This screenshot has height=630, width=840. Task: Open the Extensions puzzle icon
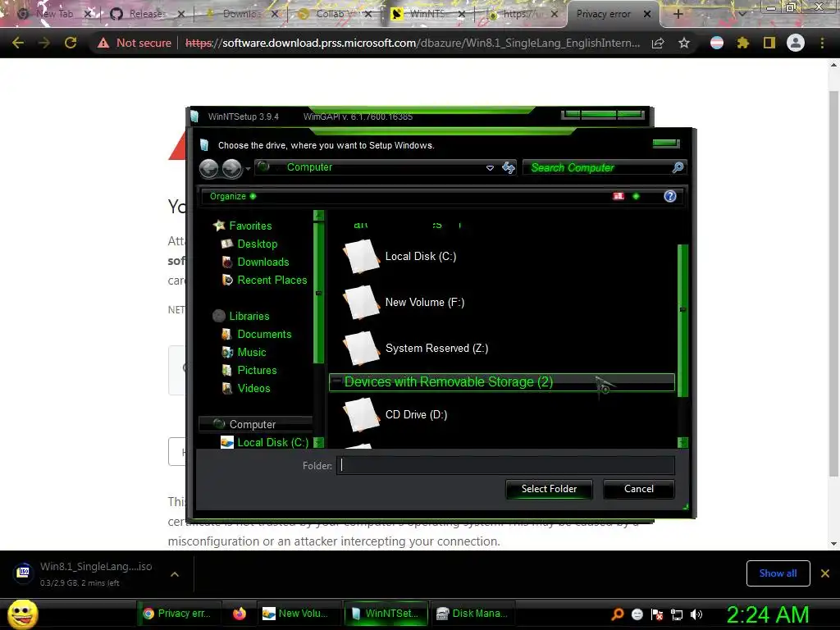742,43
